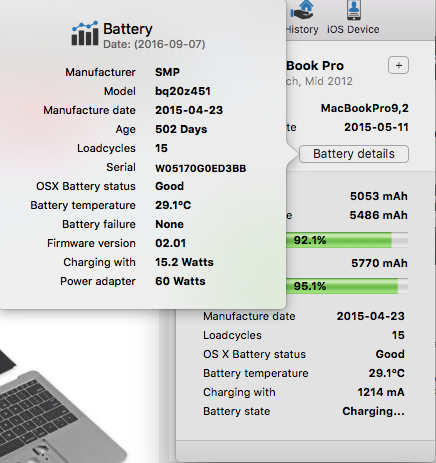Click main window Manufacture date 2015-04-23
The width and height of the screenshot is (436, 463).
[x=371, y=316]
